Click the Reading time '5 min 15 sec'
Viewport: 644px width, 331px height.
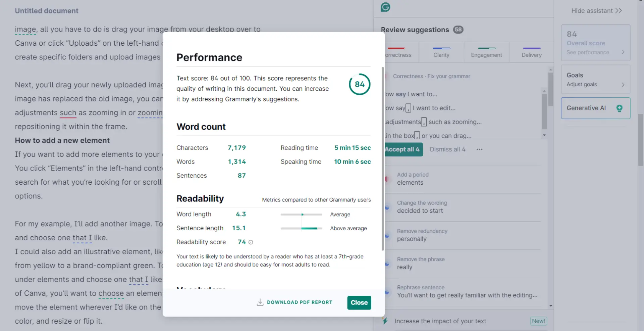(x=353, y=148)
